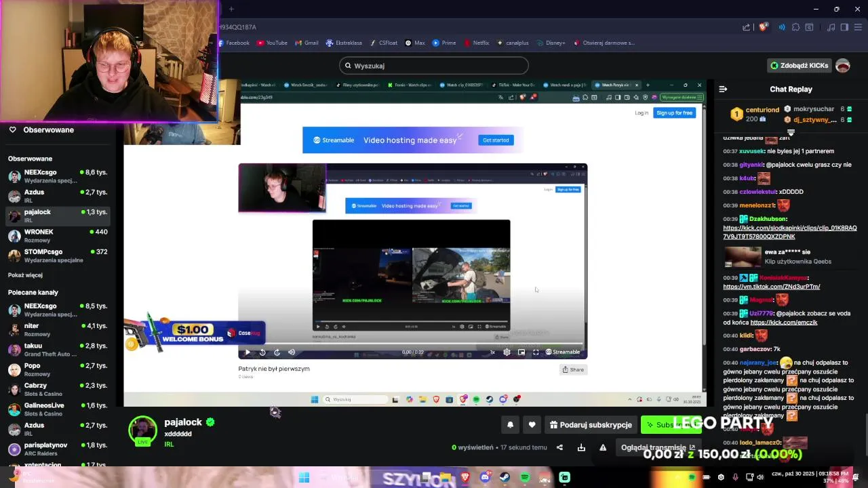
Task: Open the vm.tiktok.com link in chat
Action: (x=772, y=287)
